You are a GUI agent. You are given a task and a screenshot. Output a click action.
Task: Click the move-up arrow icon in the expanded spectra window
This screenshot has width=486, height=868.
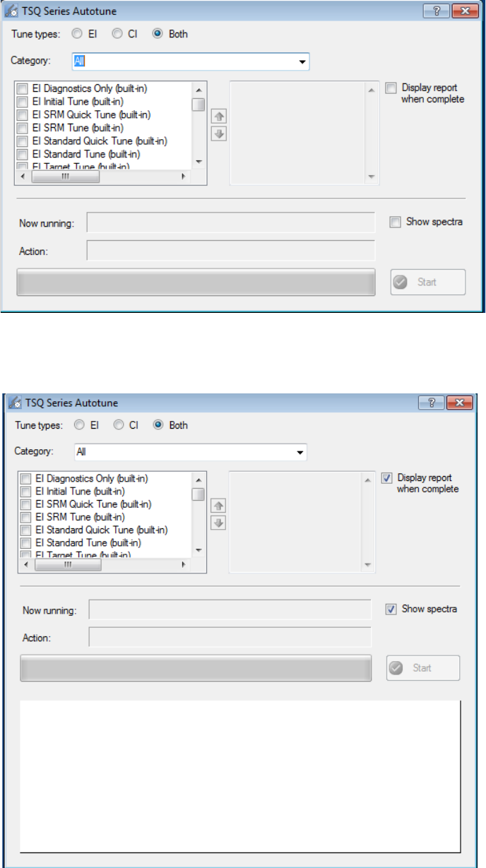point(219,506)
